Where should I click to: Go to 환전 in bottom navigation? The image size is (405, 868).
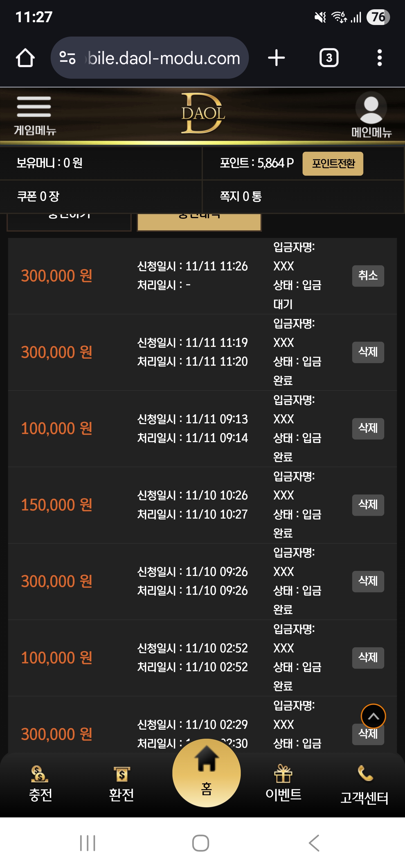(x=121, y=784)
